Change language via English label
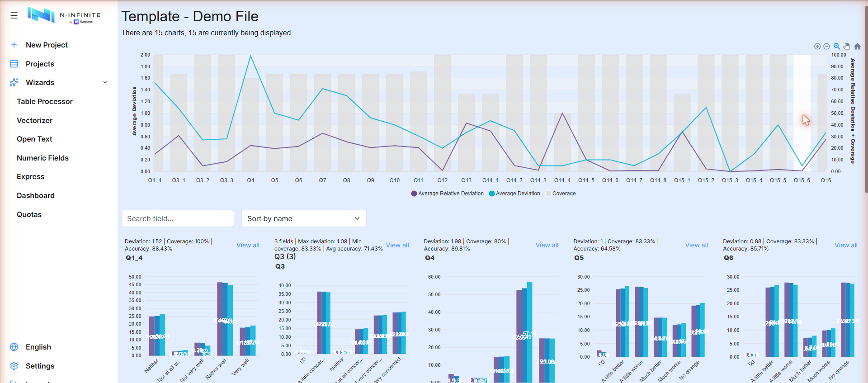 38,347
